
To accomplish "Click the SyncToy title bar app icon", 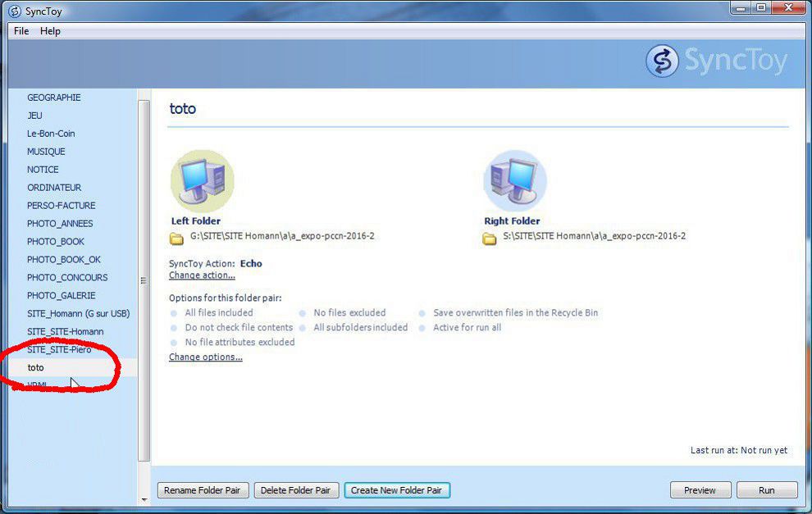I will click(15, 11).
